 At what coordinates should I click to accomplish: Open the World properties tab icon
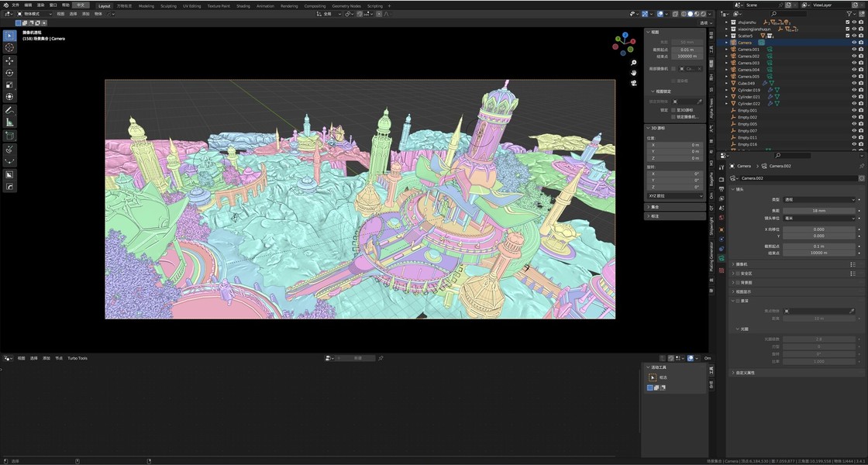(722, 218)
